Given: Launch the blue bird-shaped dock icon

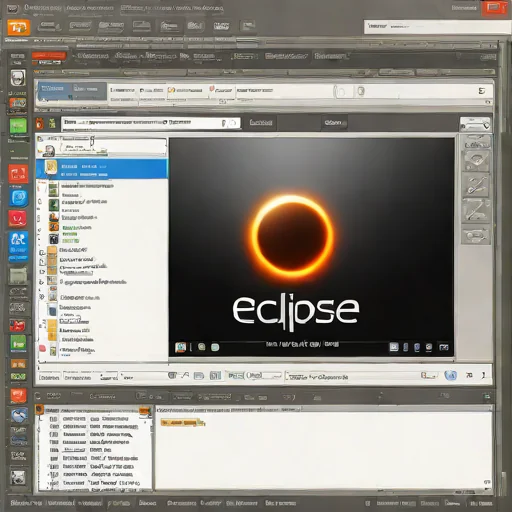Looking at the screenshot, I should [19, 415].
